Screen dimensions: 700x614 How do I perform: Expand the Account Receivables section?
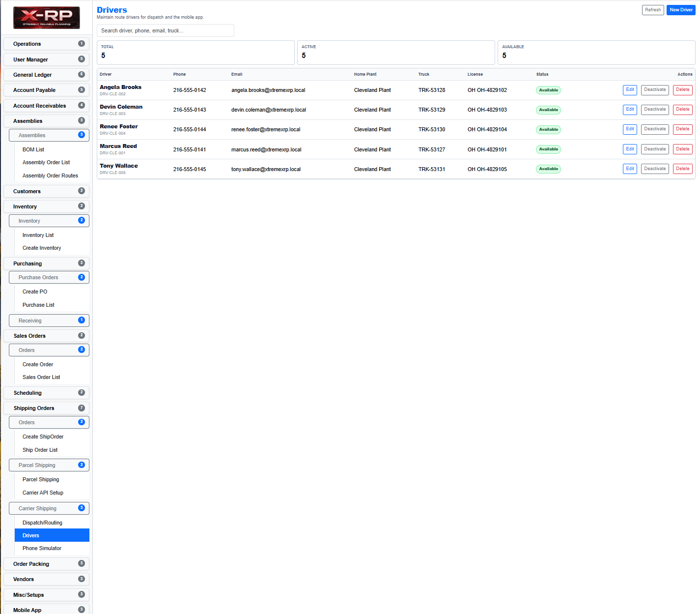(x=46, y=106)
